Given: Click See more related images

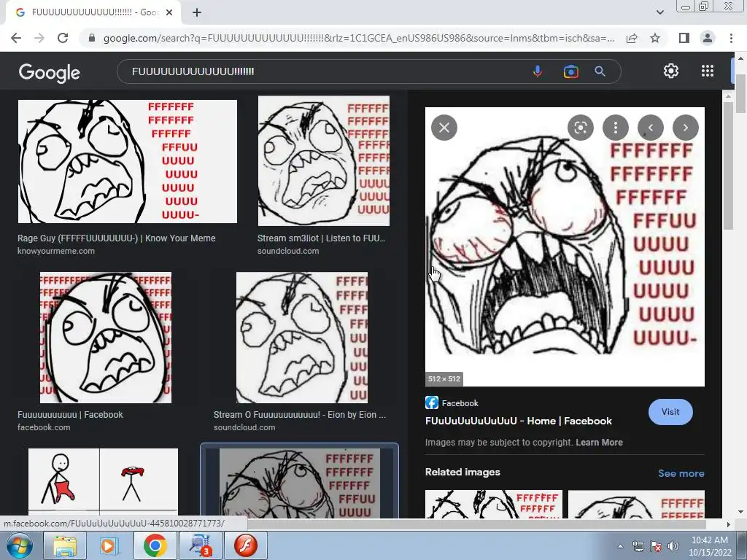Looking at the screenshot, I should 681,473.
